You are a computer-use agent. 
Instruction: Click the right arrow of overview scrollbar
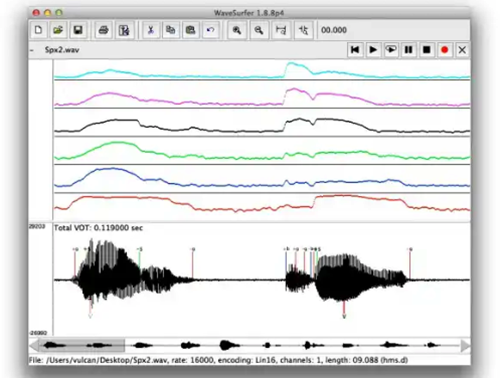pyautogui.click(x=465, y=345)
